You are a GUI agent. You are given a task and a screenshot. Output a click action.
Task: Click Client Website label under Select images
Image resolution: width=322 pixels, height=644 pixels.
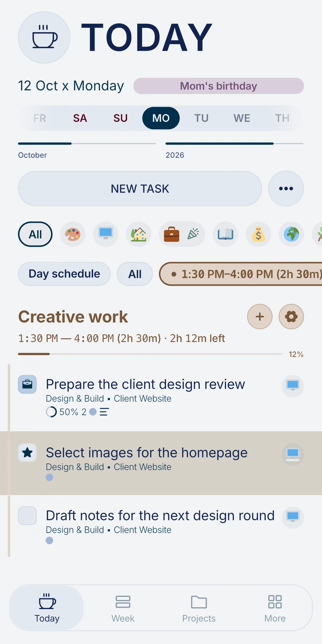tap(143, 467)
